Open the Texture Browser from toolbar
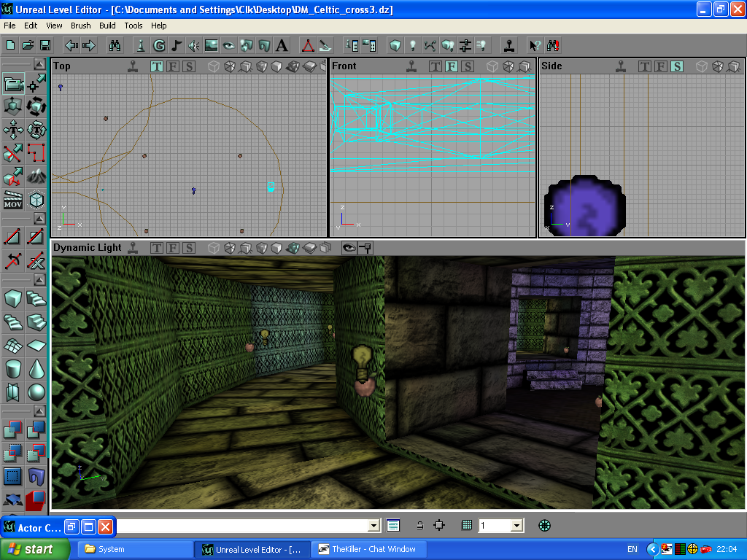 pyautogui.click(x=212, y=45)
